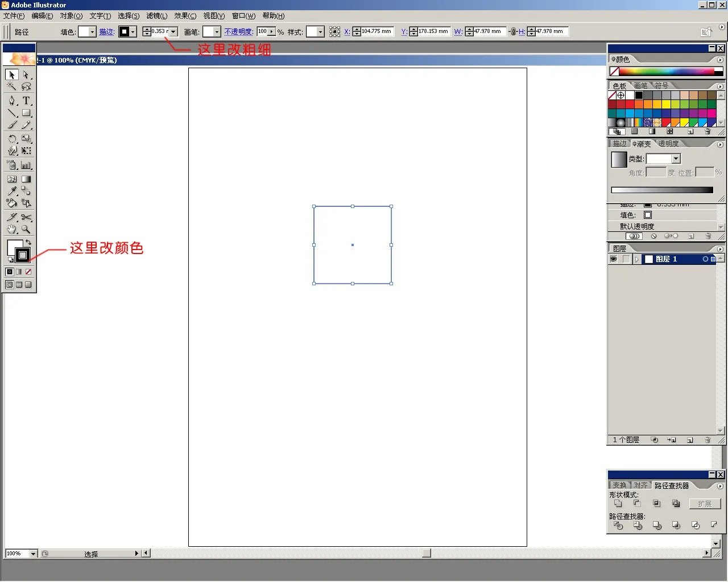Pick a color from the 颜色 spectrum bar

665,71
